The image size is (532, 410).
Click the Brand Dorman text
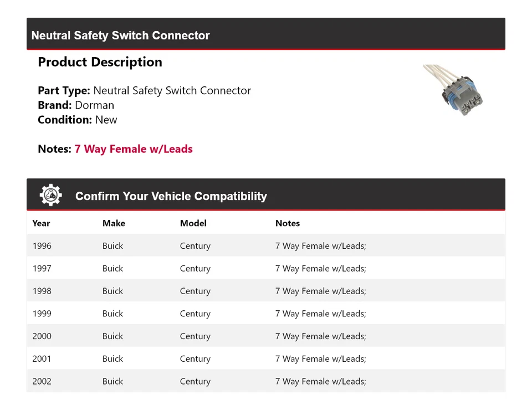click(x=76, y=105)
